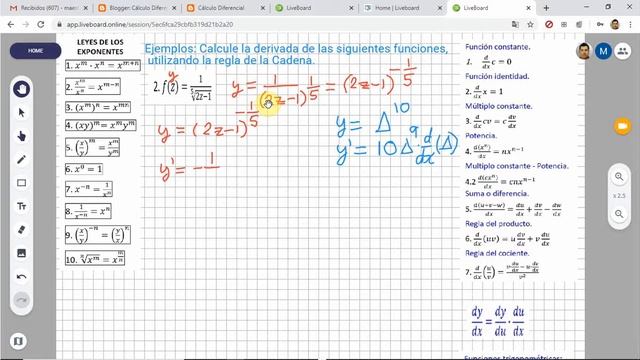Click the LEYES DE LOS EXPONENTES heading

100,47
